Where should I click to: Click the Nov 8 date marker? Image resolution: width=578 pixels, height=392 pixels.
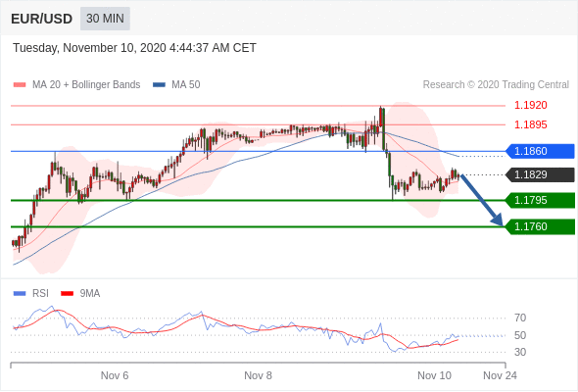tap(258, 375)
